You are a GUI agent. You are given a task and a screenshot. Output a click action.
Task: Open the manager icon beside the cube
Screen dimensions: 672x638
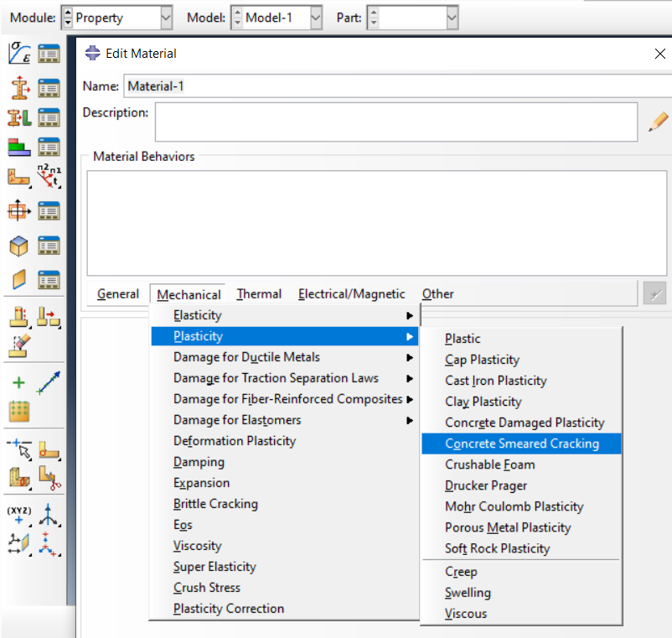point(49,246)
